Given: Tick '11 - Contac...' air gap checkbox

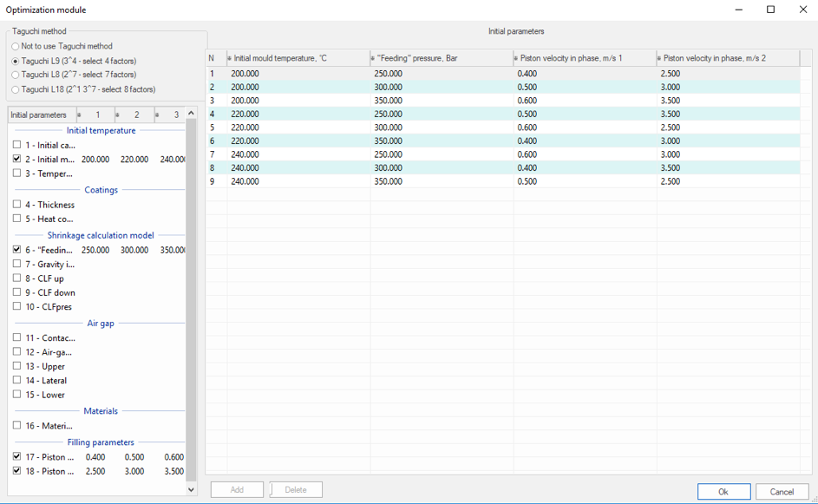Looking at the screenshot, I should (16, 337).
